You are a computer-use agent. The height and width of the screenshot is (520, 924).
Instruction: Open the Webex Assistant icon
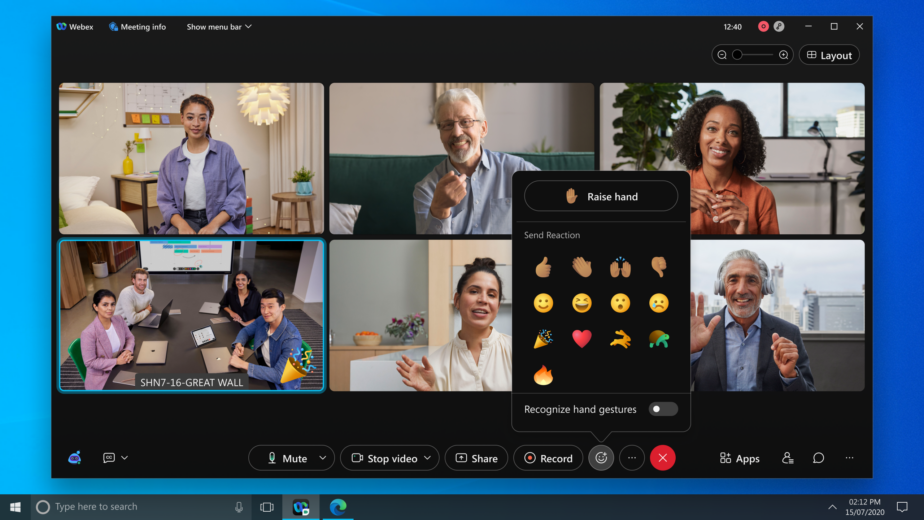point(75,458)
